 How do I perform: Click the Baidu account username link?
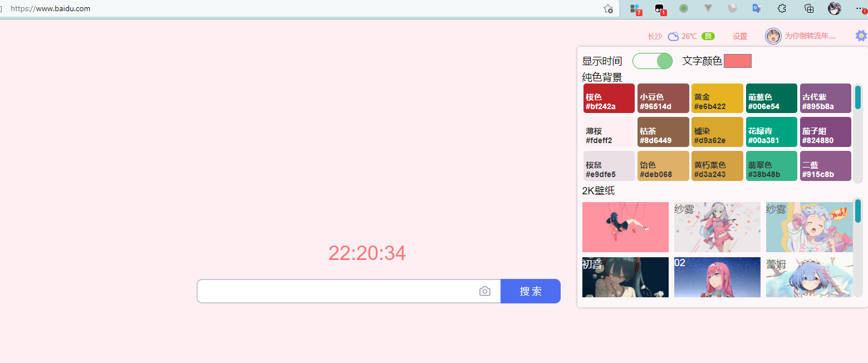tap(810, 36)
